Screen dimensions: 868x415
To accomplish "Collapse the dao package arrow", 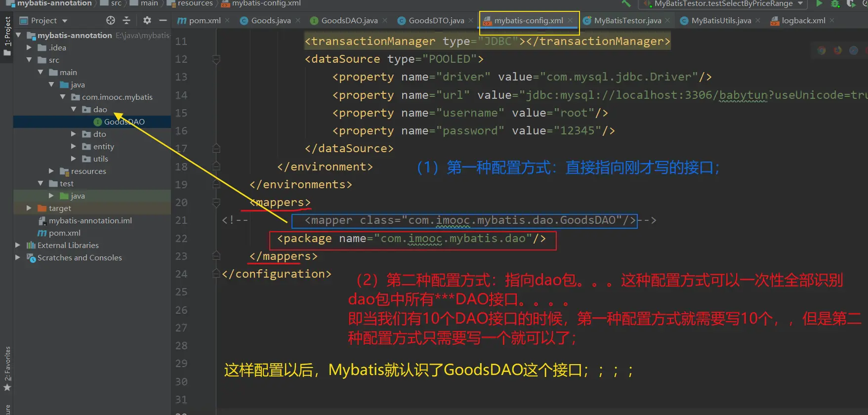I will coord(74,109).
